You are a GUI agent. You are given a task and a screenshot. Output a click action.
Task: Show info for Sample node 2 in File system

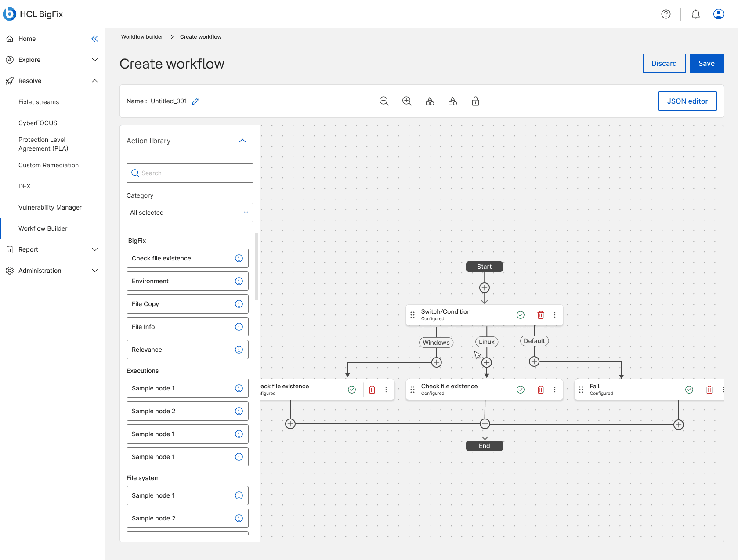239,518
